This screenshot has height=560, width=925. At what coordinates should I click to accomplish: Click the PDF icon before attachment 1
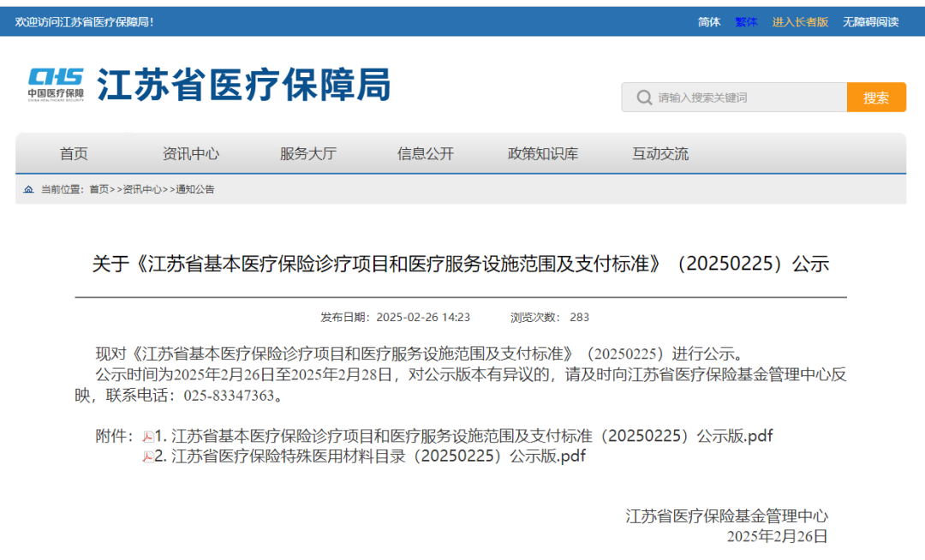148,437
